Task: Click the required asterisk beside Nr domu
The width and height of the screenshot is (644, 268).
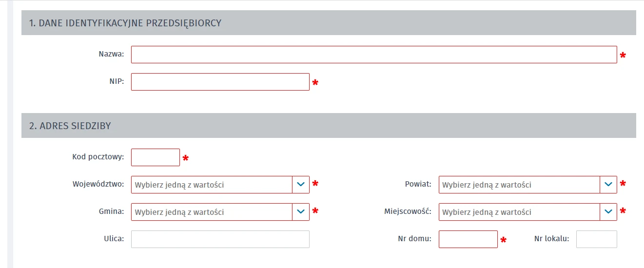Action: click(x=504, y=240)
